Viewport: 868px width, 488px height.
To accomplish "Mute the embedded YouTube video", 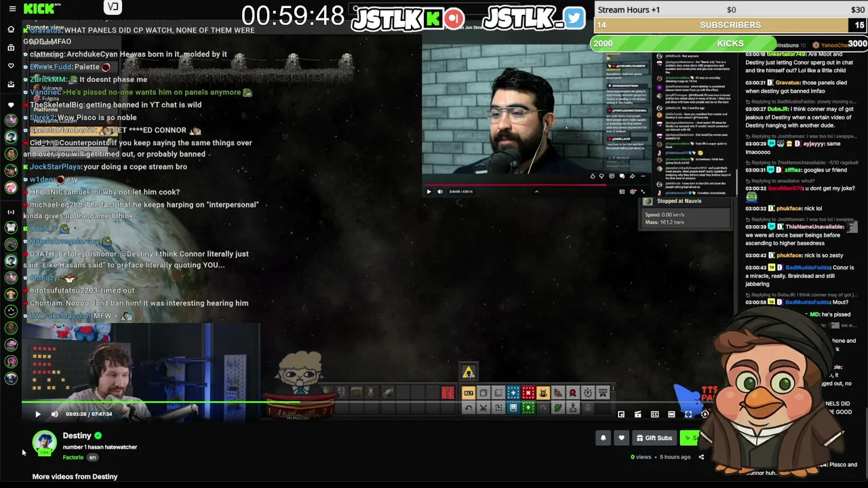I will 439,192.
